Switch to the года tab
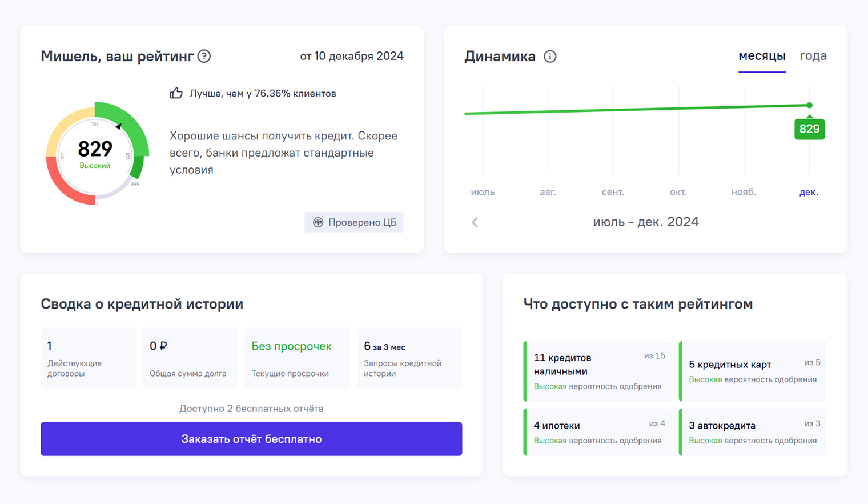 click(813, 56)
